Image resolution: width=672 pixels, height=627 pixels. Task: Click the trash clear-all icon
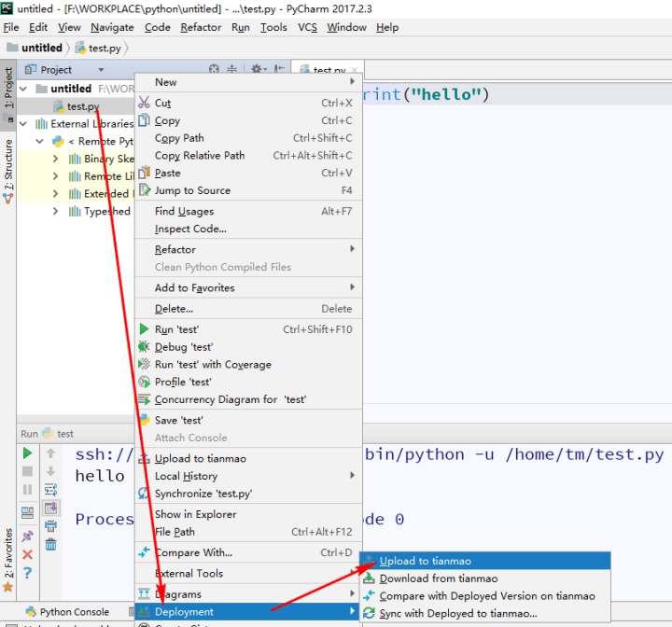click(x=50, y=544)
